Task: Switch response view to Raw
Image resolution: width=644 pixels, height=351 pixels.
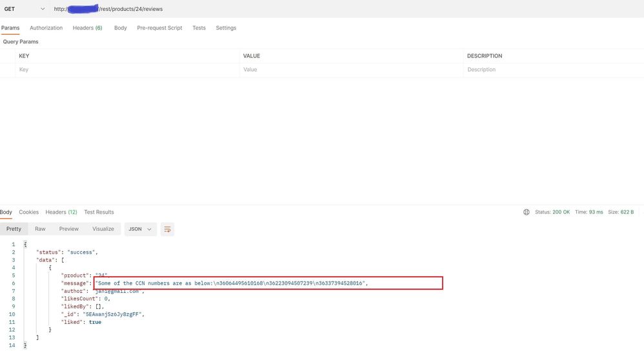Action: point(40,229)
